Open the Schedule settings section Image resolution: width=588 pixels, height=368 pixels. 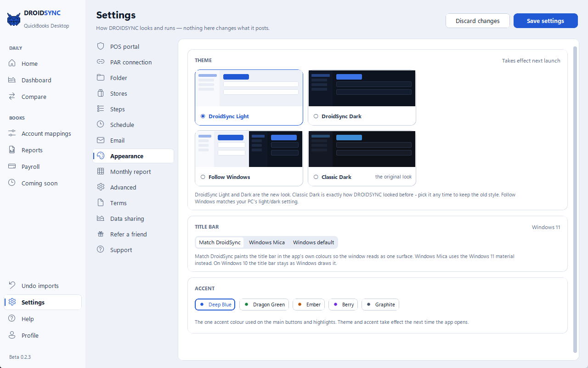click(x=133, y=125)
